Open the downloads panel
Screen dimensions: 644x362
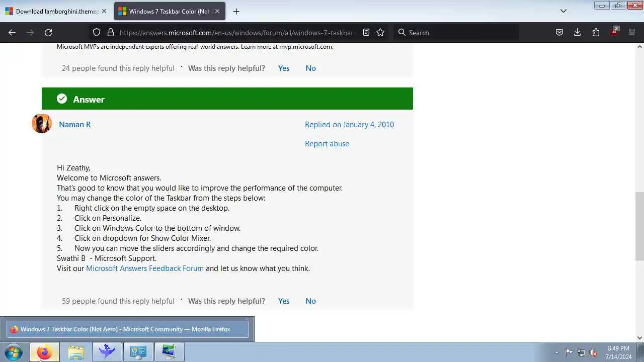click(x=577, y=32)
